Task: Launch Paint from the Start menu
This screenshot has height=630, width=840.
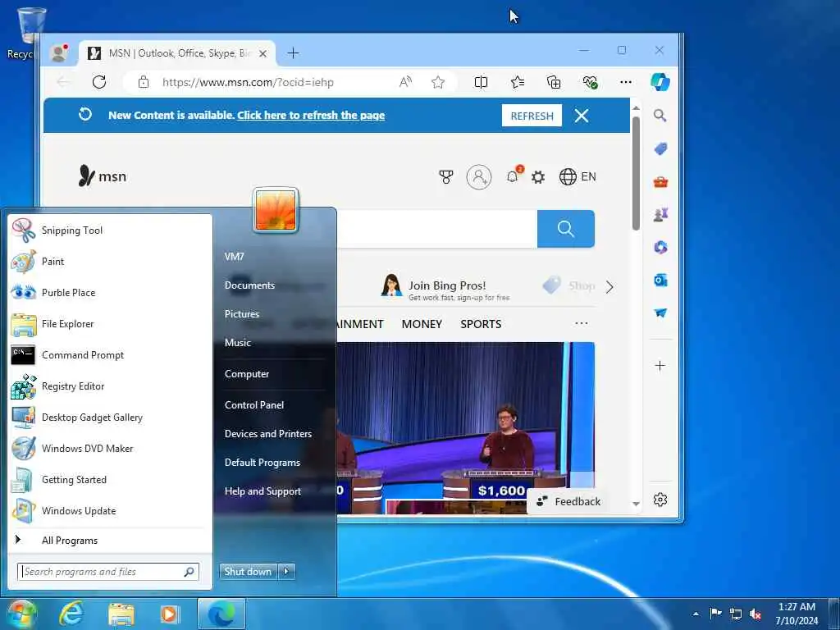Action: 110,262
